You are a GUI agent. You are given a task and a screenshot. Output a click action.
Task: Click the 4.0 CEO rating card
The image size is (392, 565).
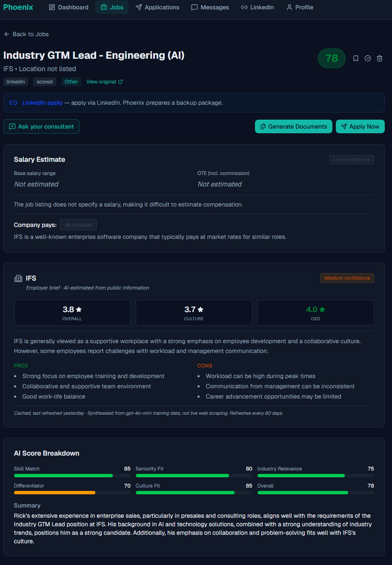(316, 313)
